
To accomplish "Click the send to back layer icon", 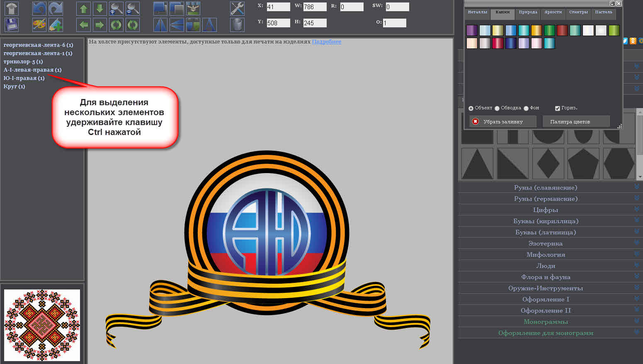I will [177, 8].
